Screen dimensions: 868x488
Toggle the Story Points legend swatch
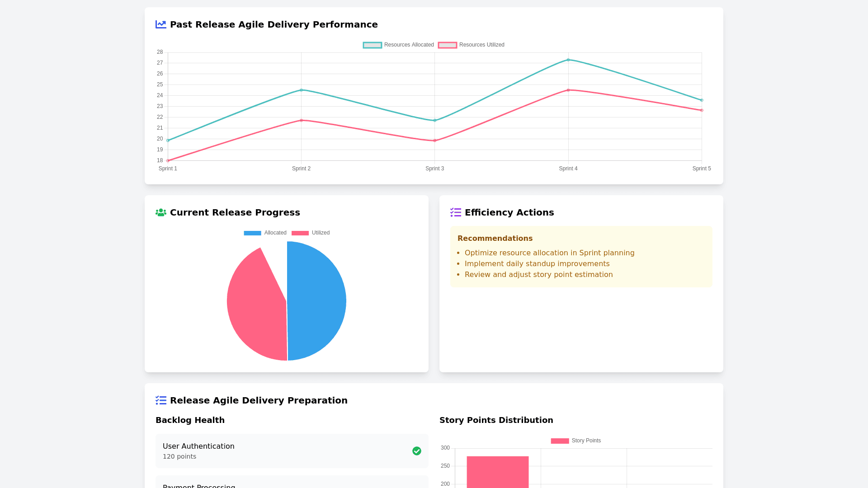(560, 441)
